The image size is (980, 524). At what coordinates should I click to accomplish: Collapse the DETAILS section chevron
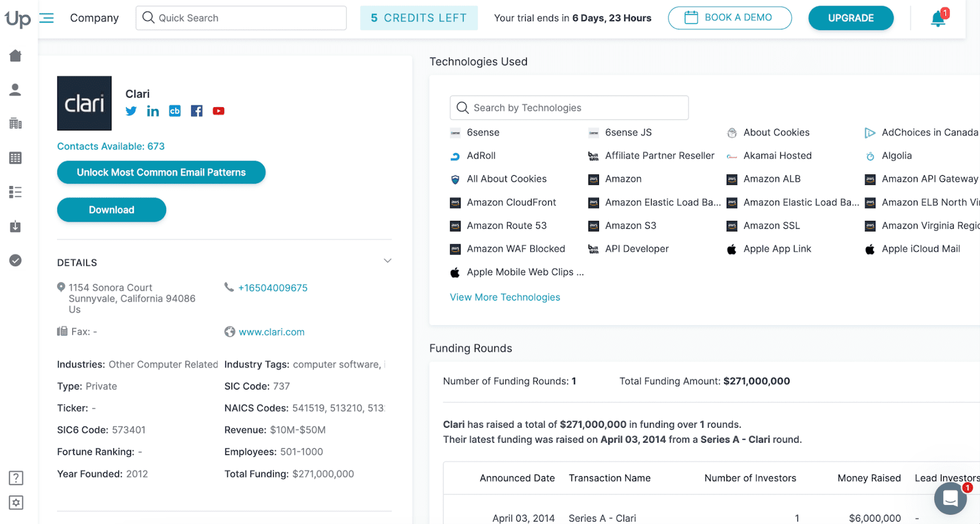click(387, 261)
